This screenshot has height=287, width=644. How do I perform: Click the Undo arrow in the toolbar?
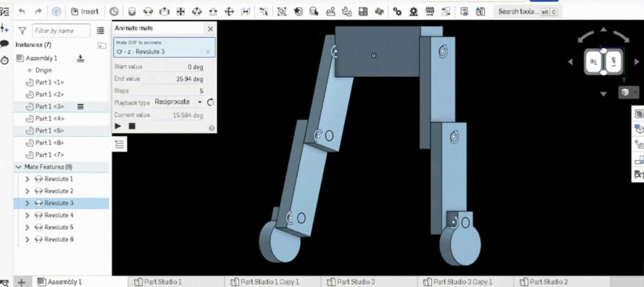(x=22, y=11)
